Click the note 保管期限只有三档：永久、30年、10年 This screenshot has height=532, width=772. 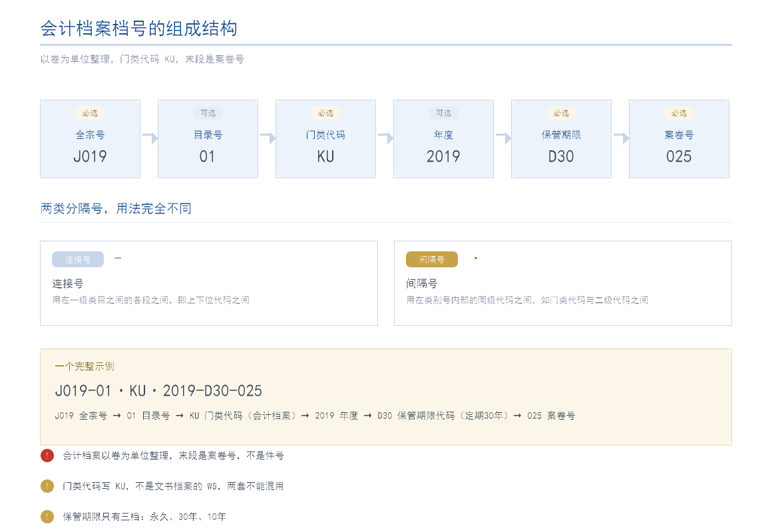[x=144, y=517]
